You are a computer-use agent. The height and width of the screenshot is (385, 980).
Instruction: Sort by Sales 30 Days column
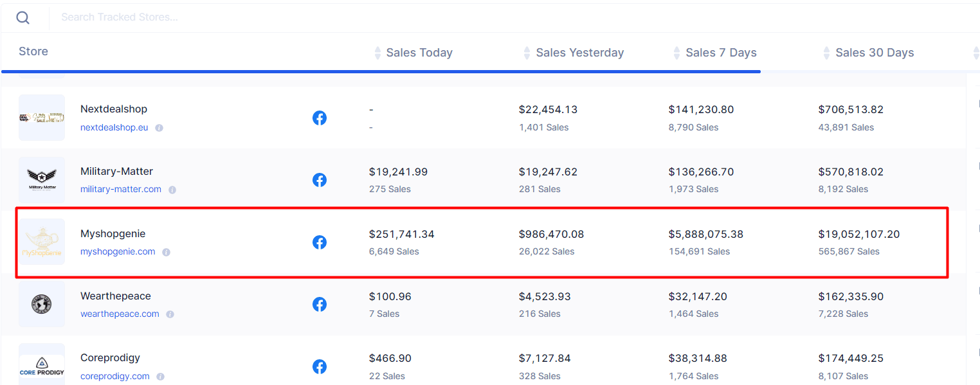click(874, 53)
